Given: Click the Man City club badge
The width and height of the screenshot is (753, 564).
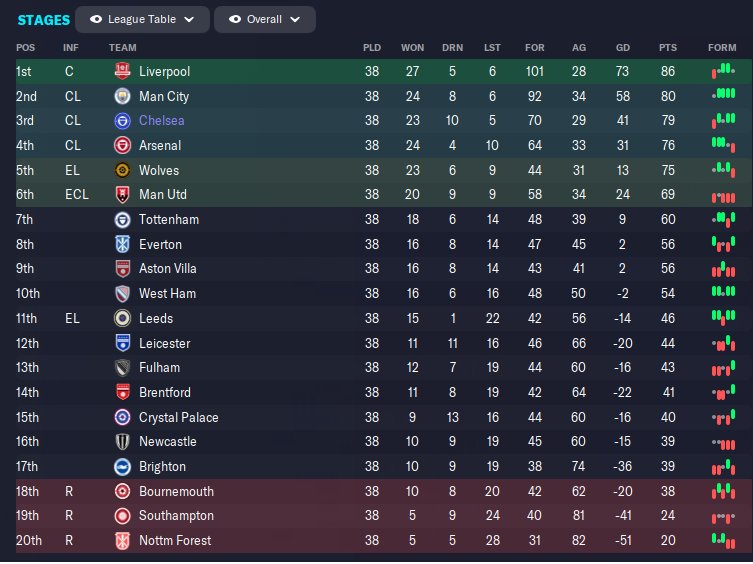Looking at the screenshot, I should tap(123, 97).
